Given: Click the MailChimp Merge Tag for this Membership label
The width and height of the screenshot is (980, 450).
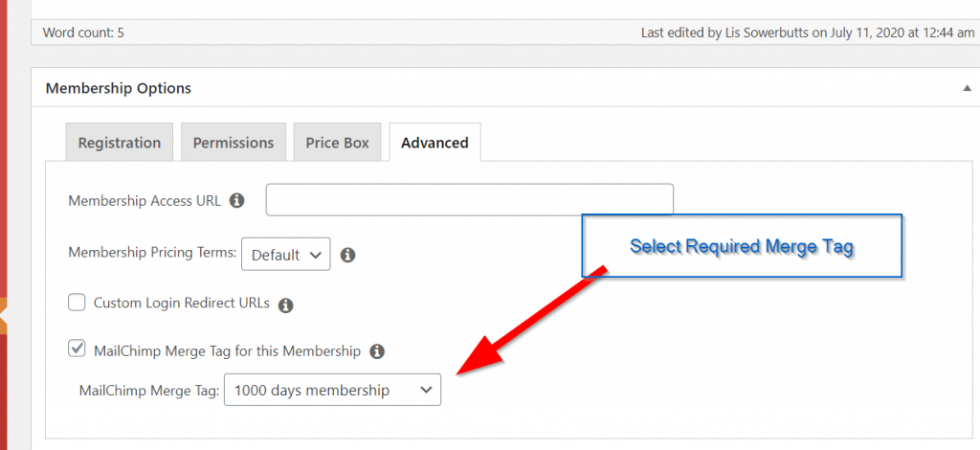Looking at the screenshot, I should (x=227, y=351).
